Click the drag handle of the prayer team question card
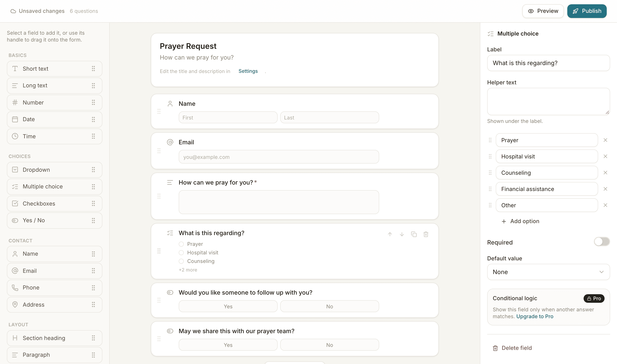The width and height of the screenshot is (617, 364). [x=159, y=339]
